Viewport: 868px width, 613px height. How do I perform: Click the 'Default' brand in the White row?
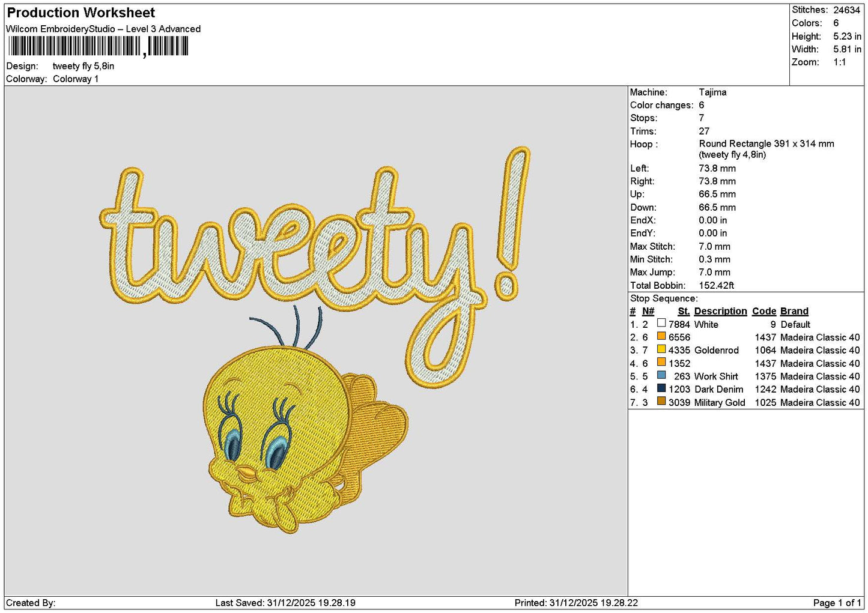(795, 324)
